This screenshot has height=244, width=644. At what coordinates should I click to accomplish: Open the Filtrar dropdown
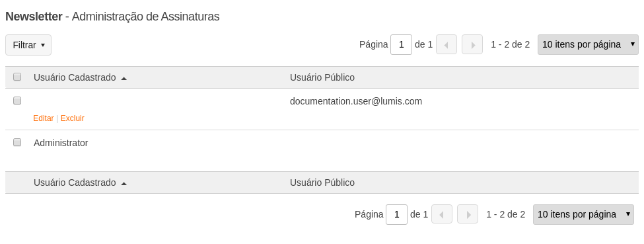tap(28, 45)
